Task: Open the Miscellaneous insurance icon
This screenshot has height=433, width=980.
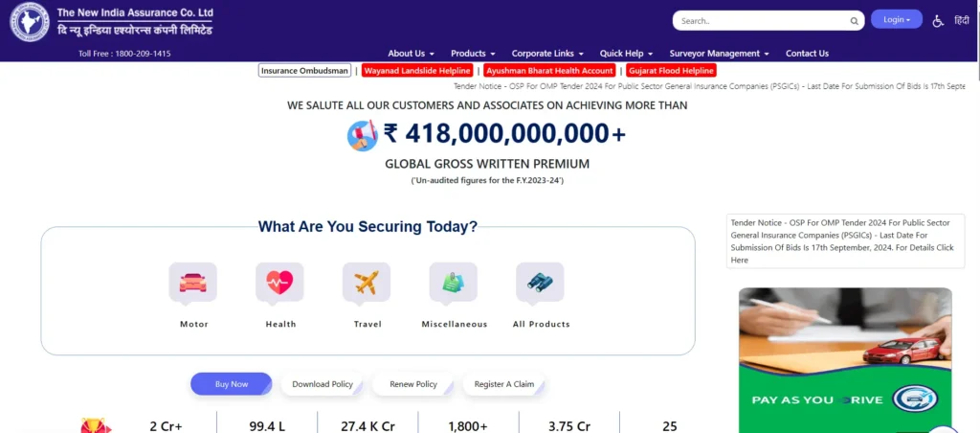Action: (454, 283)
